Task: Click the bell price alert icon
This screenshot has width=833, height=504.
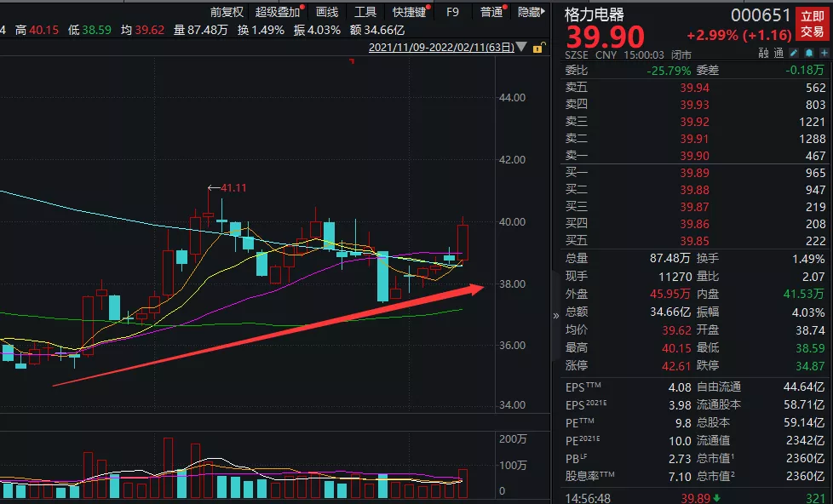Action: pos(809,53)
